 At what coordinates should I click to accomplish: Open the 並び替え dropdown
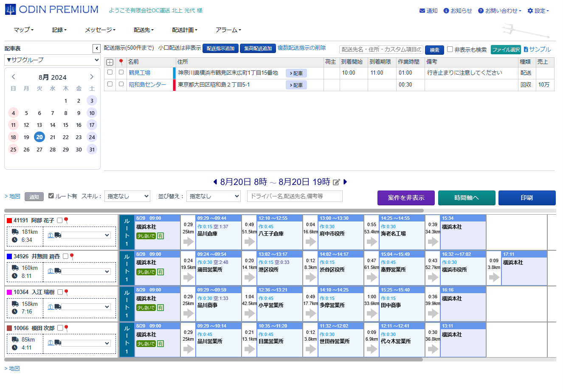214,196
